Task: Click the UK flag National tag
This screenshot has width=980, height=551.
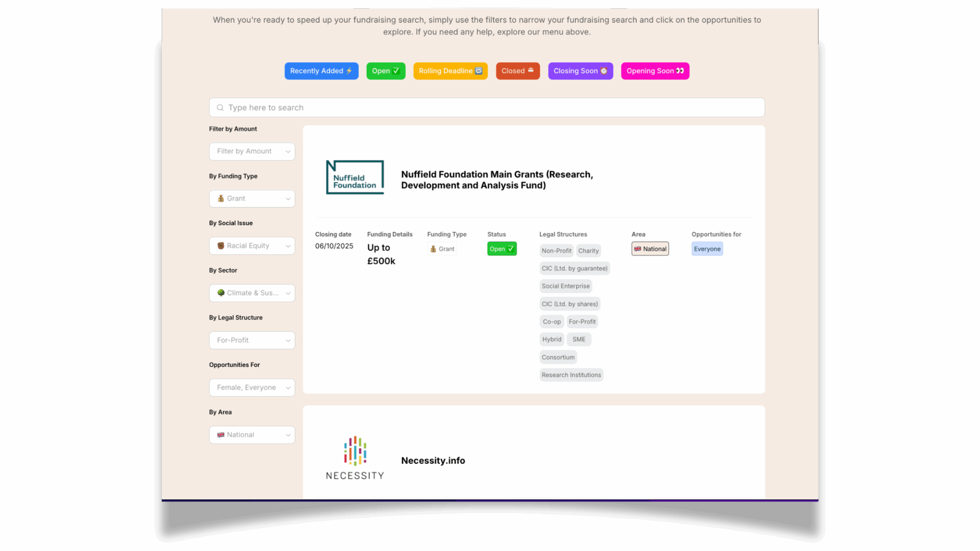Action: point(650,249)
